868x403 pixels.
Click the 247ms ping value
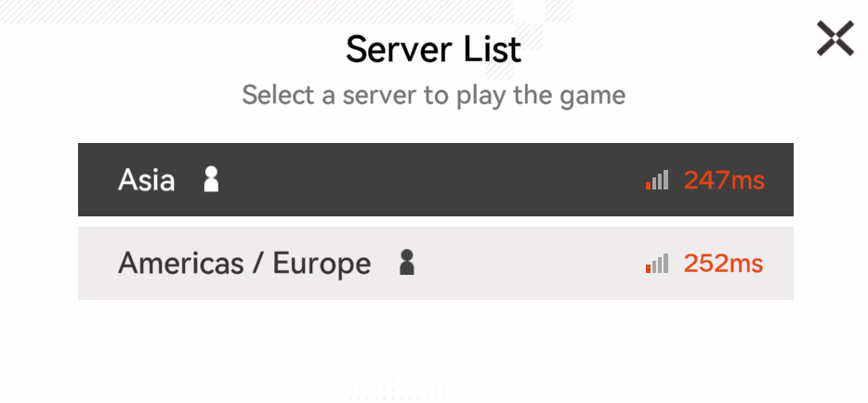tap(724, 180)
